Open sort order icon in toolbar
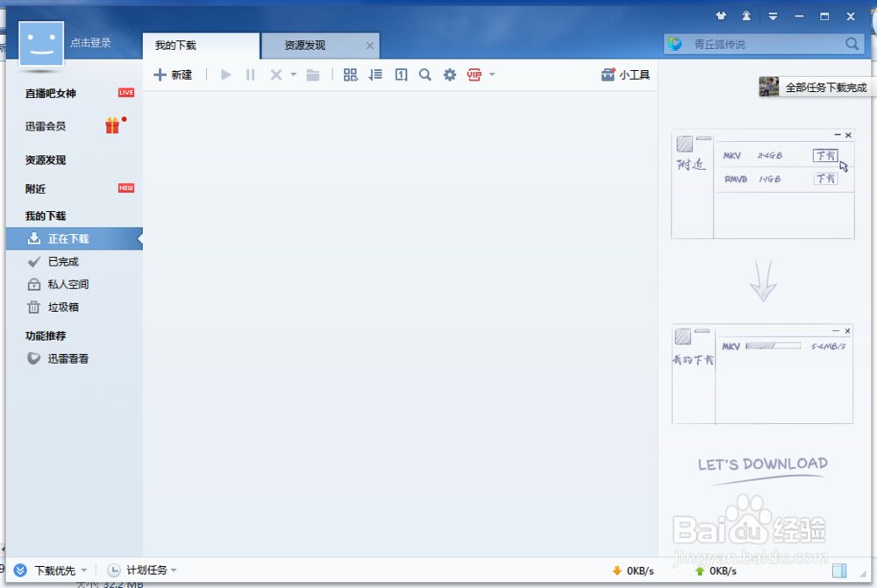This screenshot has width=877, height=588. click(375, 74)
